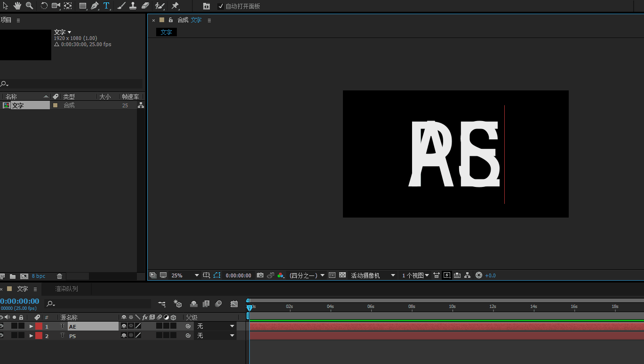Toggle the viewer lock icon beside 合成 文字
This screenshot has width=644, height=364.
coord(171,20)
